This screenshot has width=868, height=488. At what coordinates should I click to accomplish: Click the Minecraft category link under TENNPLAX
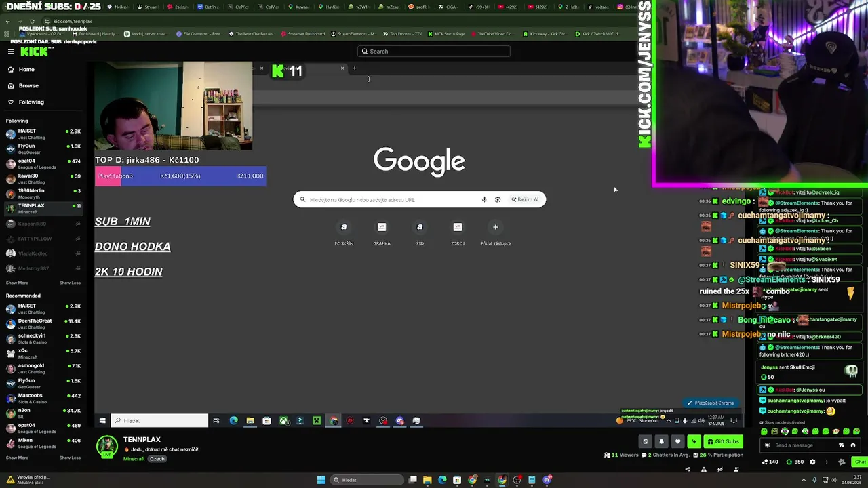[x=134, y=459]
